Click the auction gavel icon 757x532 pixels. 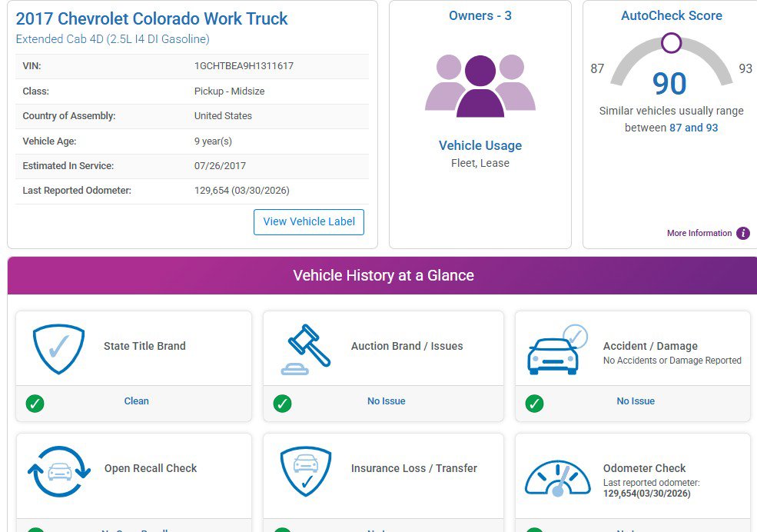[306, 350]
